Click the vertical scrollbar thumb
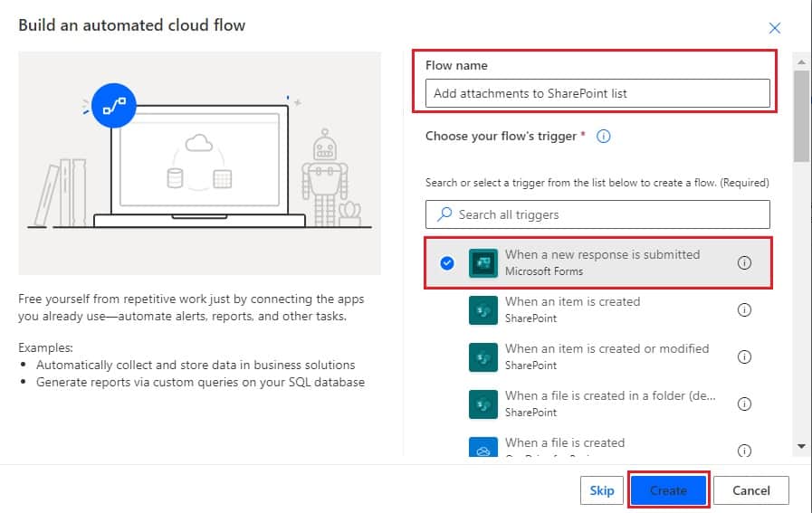The image size is (812, 513). (x=802, y=117)
